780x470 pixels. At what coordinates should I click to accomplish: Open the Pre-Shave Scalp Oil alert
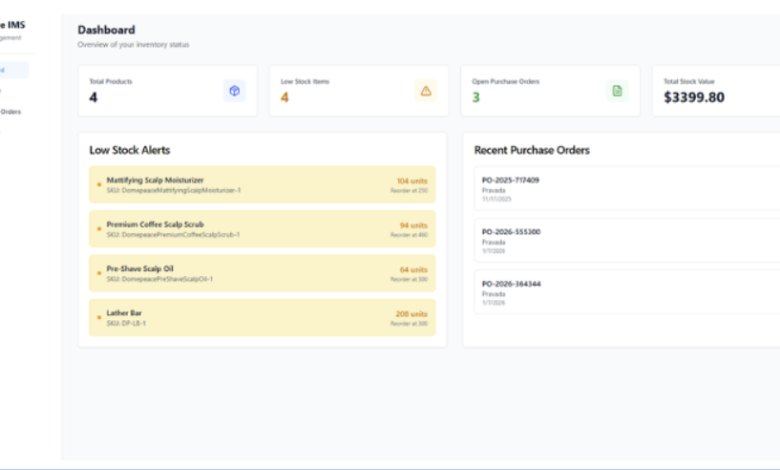(x=262, y=273)
